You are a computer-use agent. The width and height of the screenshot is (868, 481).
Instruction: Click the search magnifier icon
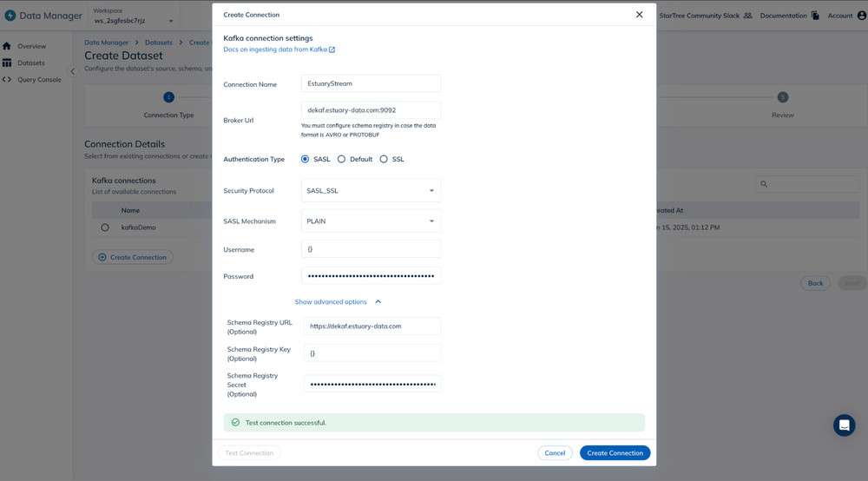pyautogui.click(x=764, y=184)
